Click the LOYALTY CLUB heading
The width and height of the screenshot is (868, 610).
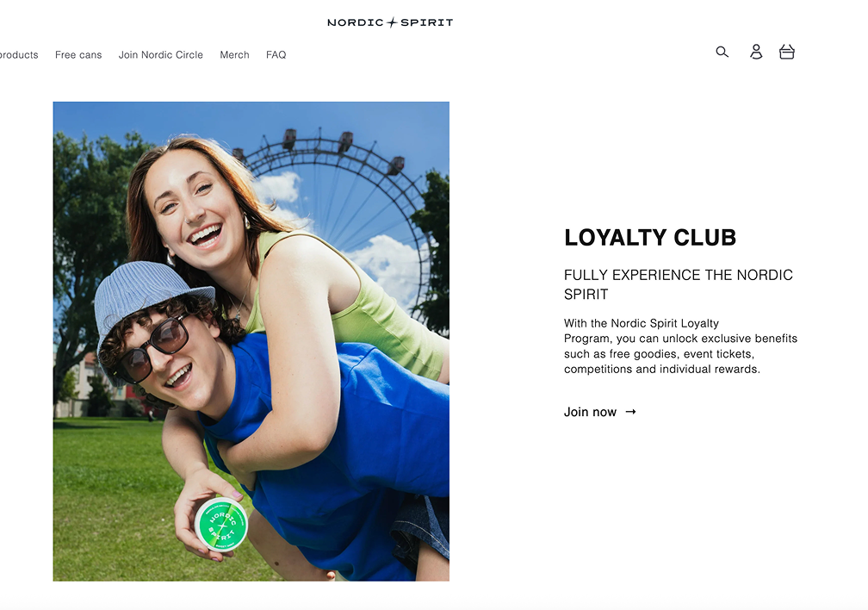pos(650,238)
